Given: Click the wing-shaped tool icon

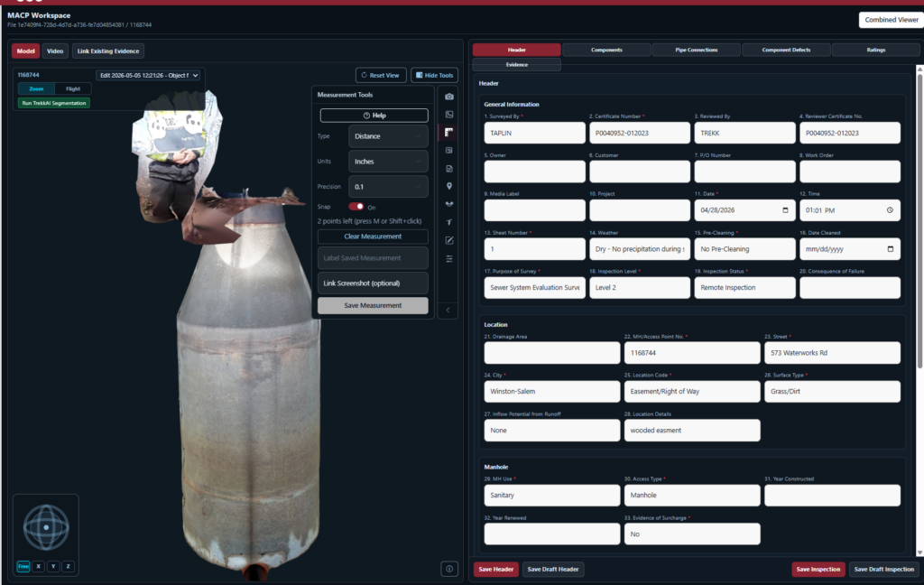Looking at the screenshot, I should tap(449, 204).
